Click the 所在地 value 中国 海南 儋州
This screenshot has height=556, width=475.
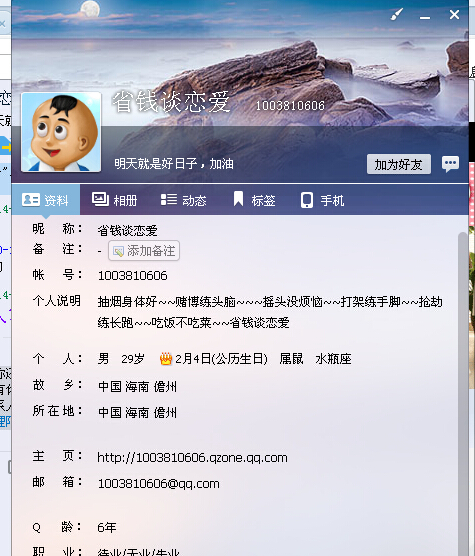click(x=137, y=412)
